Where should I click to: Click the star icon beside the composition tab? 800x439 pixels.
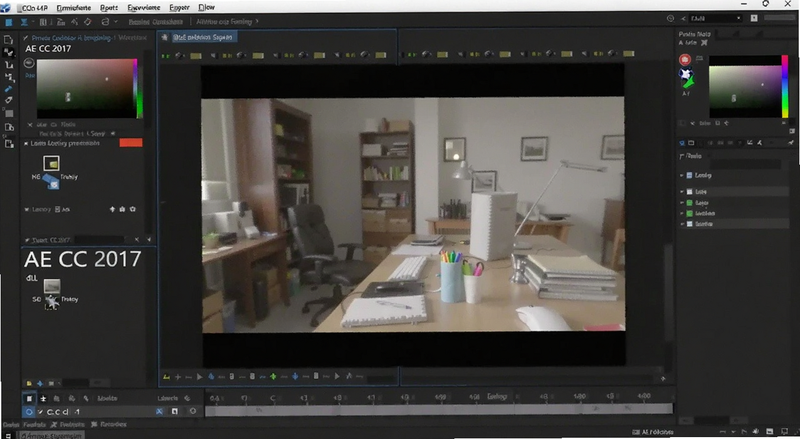click(x=165, y=37)
